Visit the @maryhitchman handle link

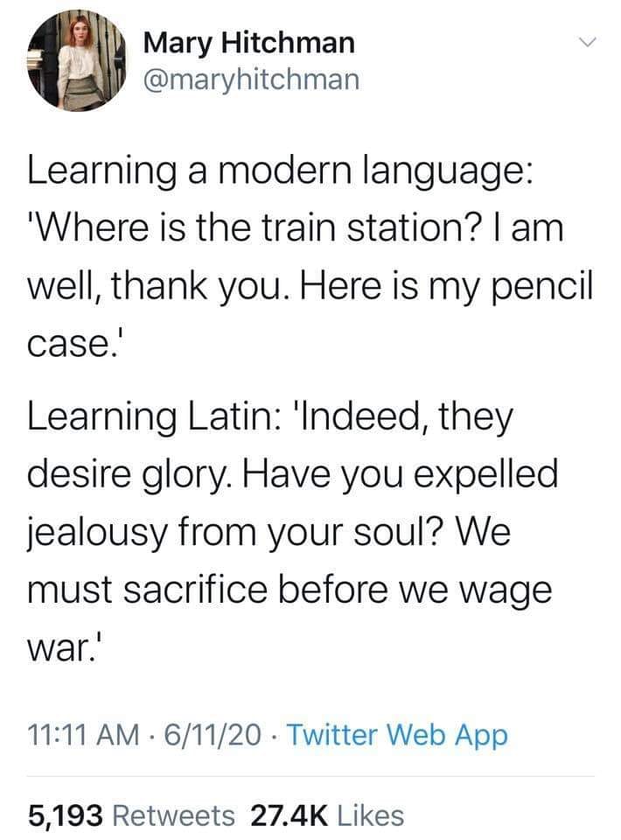tap(251, 80)
